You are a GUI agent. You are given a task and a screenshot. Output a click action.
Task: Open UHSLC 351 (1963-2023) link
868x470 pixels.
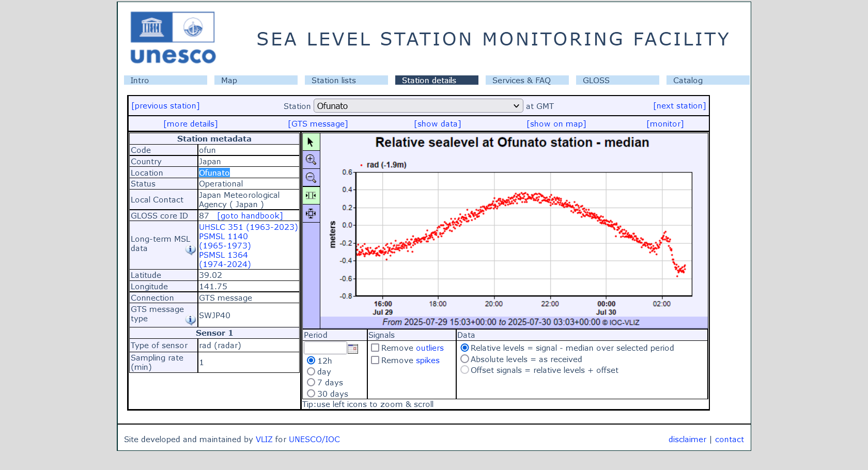point(249,227)
